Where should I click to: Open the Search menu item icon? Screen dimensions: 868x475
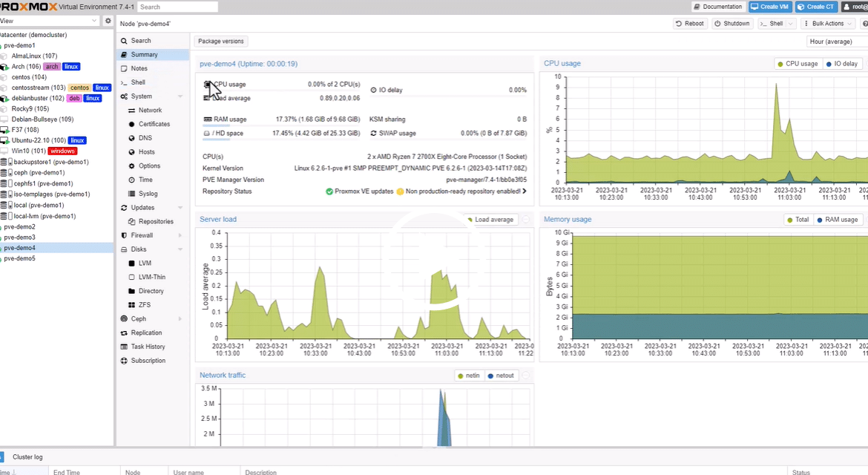coord(124,41)
